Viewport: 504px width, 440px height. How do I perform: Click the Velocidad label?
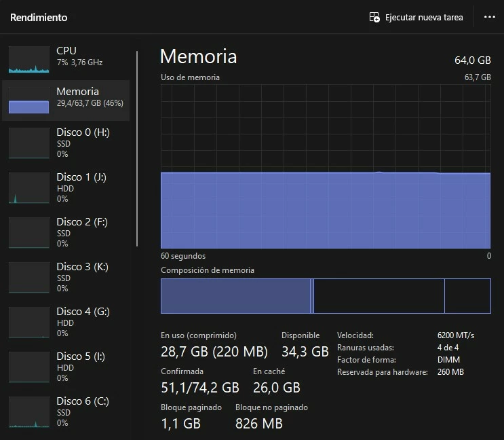(355, 335)
